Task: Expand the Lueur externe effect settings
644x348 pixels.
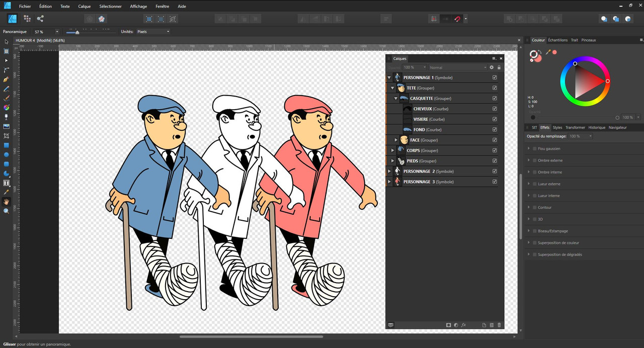Action: (x=529, y=184)
